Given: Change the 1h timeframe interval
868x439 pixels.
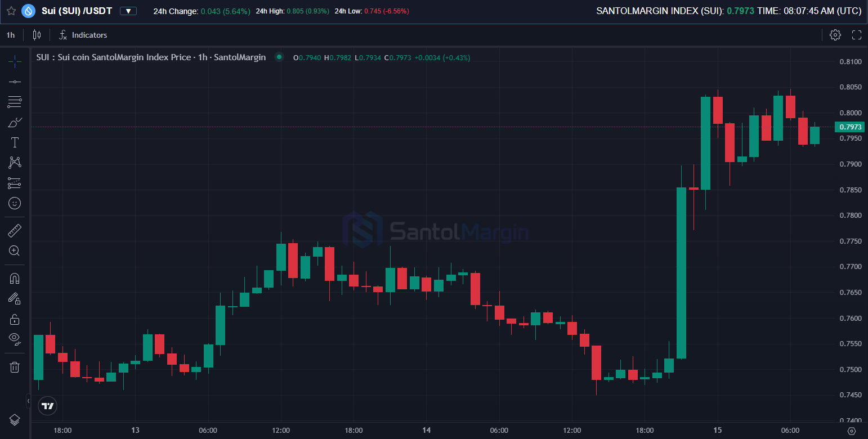Looking at the screenshot, I should [x=11, y=35].
